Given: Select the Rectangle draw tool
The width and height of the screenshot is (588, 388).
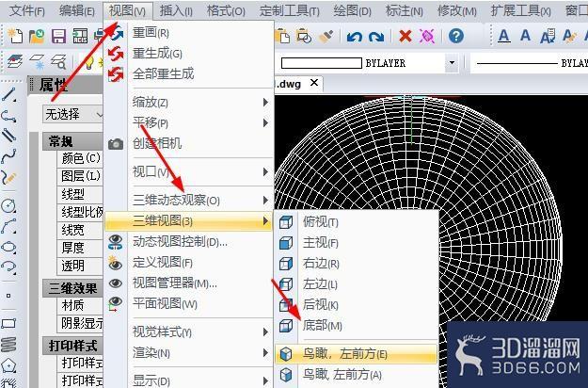Looking at the screenshot, I should click(x=8, y=323).
